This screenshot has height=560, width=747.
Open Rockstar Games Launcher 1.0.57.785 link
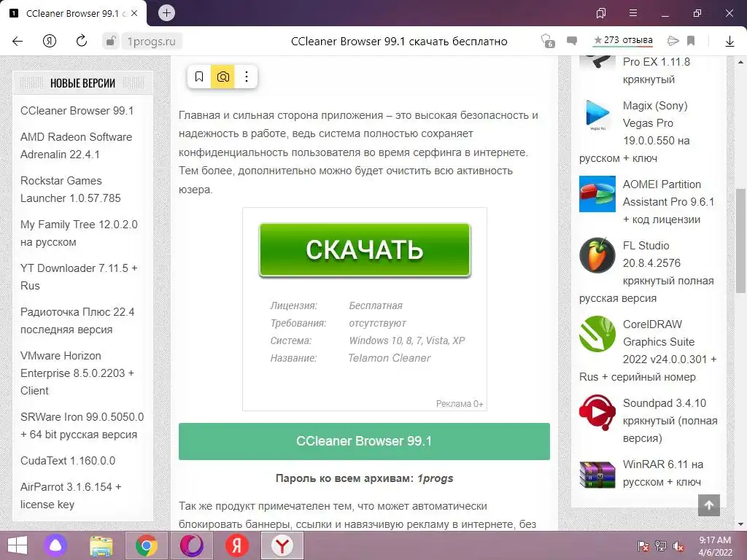click(71, 189)
